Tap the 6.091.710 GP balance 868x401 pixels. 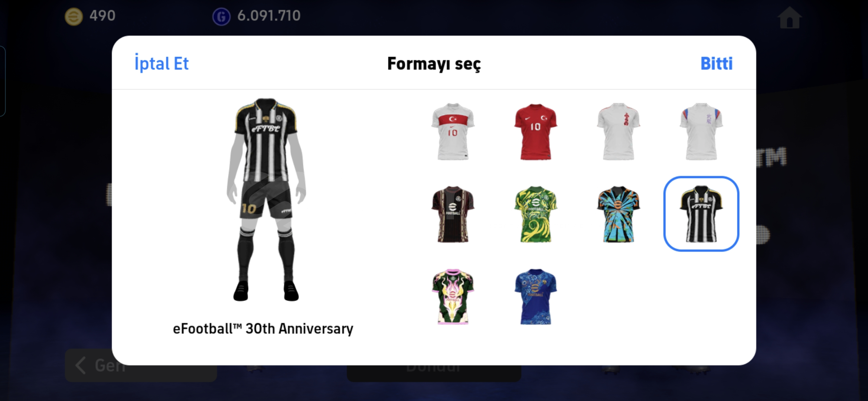269,16
